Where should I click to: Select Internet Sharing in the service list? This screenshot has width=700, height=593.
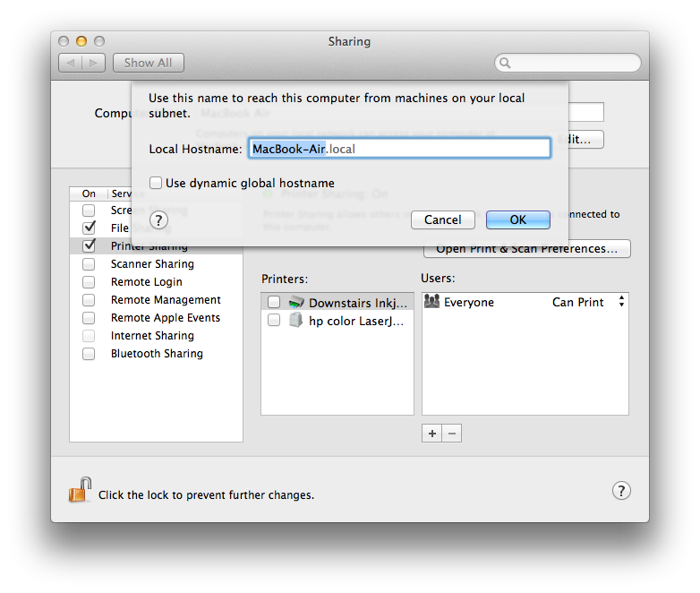[x=157, y=336]
